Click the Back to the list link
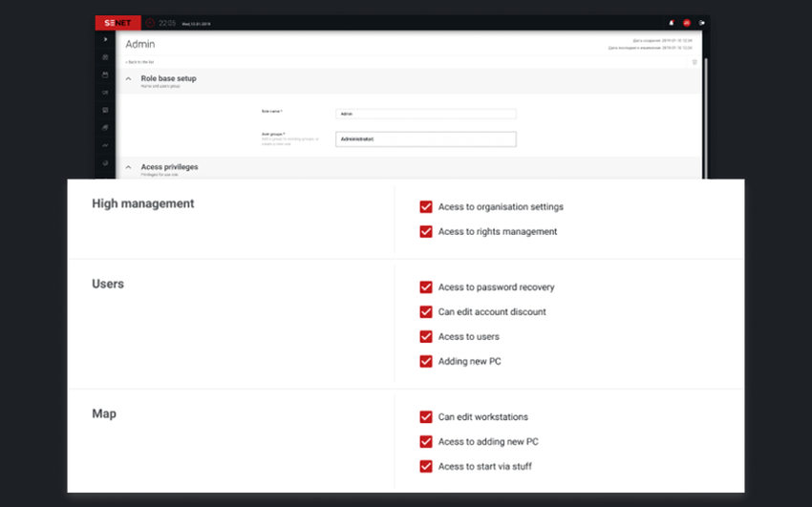 pyautogui.click(x=139, y=61)
